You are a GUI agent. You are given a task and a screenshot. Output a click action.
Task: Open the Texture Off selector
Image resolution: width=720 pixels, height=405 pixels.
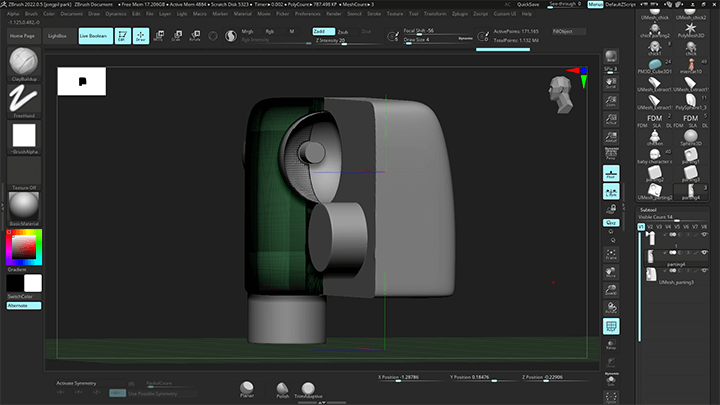pyautogui.click(x=24, y=171)
